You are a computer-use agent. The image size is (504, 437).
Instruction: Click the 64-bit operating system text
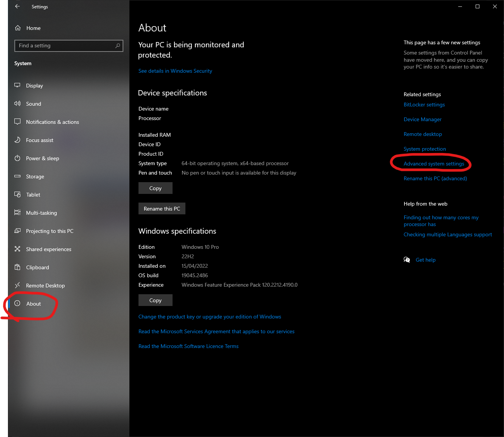(235, 163)
